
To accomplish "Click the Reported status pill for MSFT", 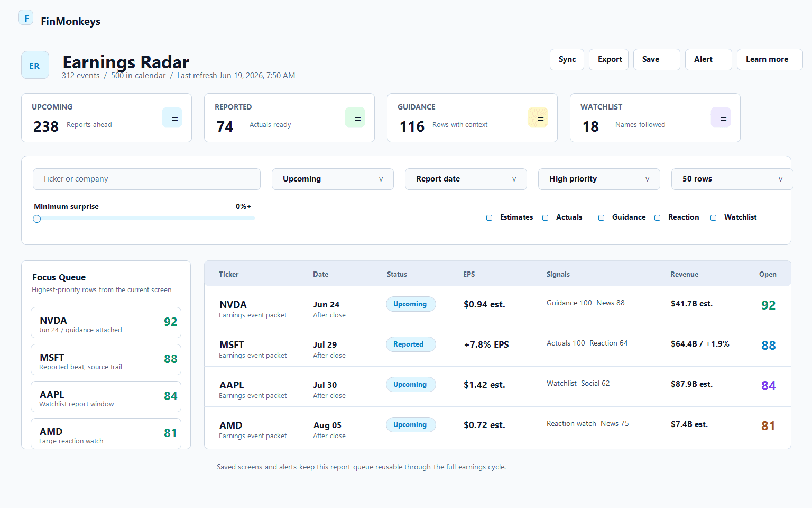I will (x=411, y=344).
